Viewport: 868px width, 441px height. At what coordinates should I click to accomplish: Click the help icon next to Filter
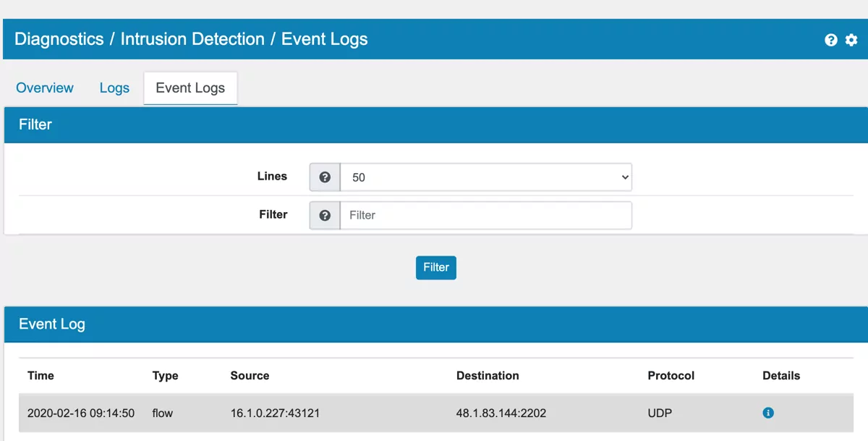324,214
